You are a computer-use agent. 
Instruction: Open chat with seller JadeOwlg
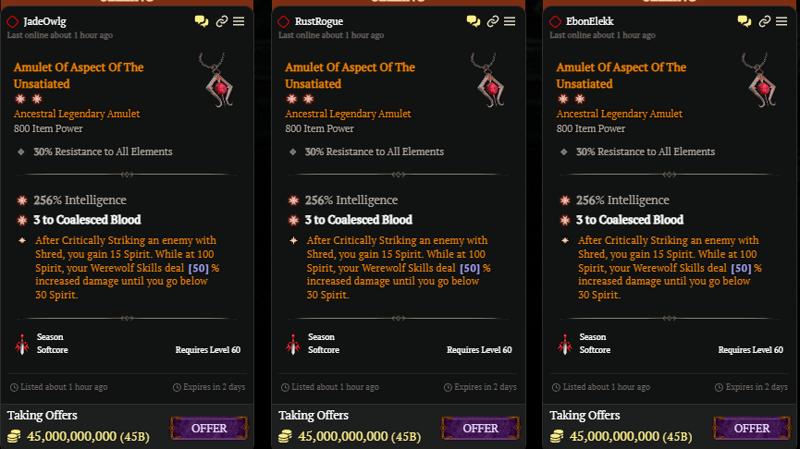click(202, 21)
